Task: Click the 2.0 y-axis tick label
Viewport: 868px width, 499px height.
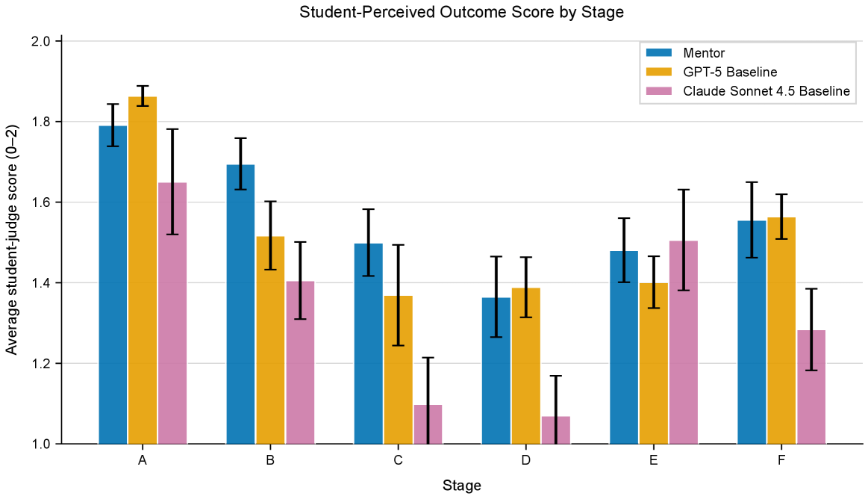Action: pyautogui.click(x=42, y=41)
